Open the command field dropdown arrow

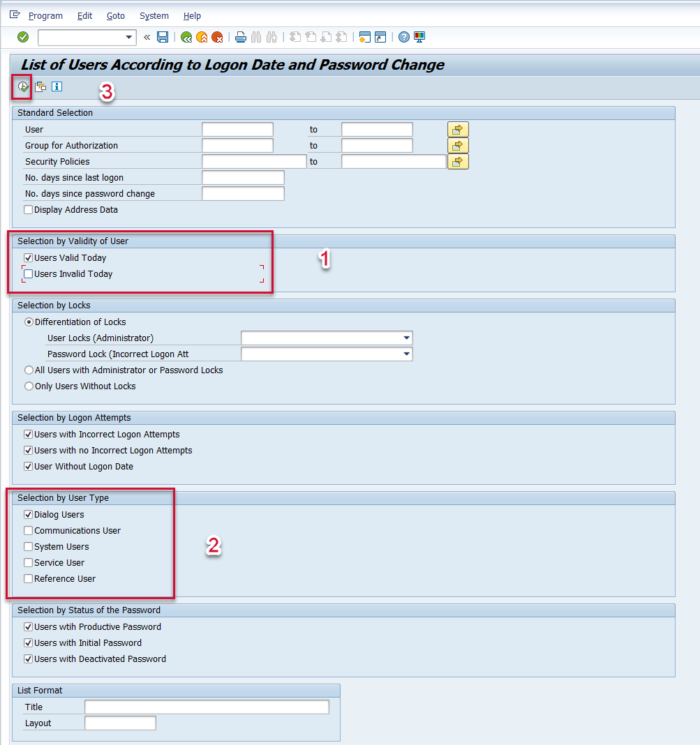tap(128, 37)
